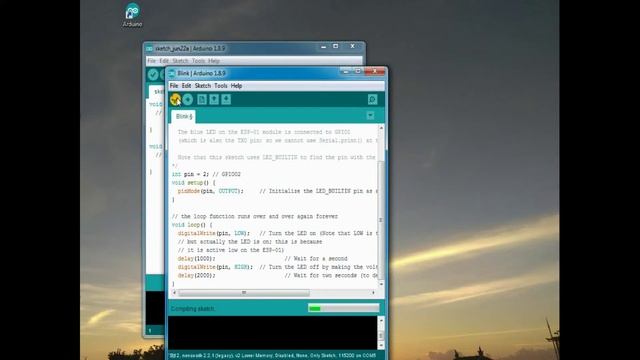Open Edit menu in Blink window
Screen dimensions: 640x360
tap(186, 86)
